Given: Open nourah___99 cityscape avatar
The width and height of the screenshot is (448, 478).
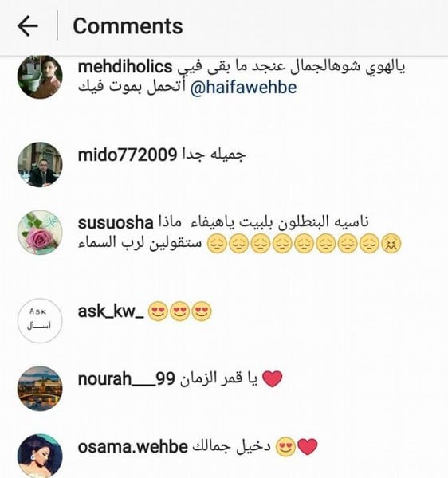Looking at the screenshot, I should [x=40, y=389].
